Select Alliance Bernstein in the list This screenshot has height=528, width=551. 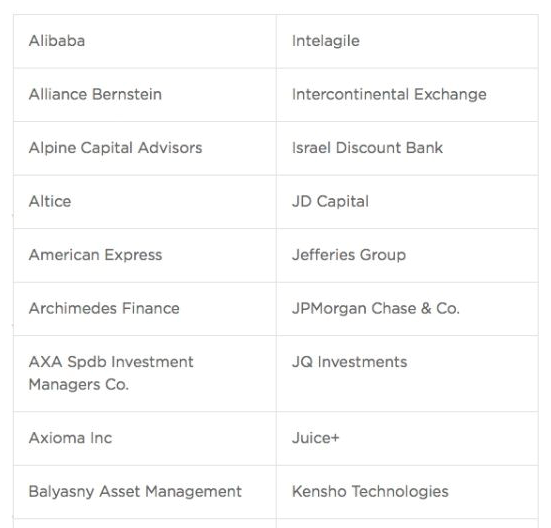pyautogui.click(x=95, y=94)
